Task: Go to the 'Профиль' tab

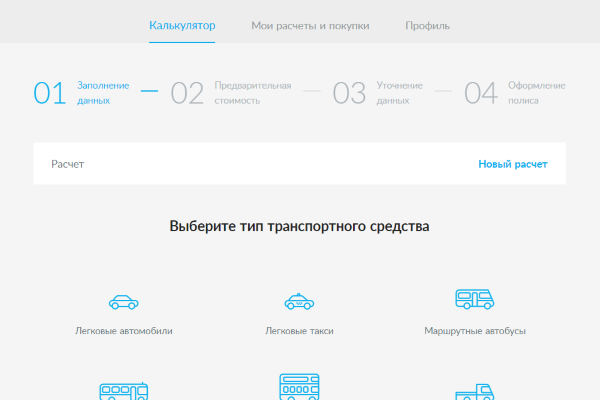Action: click(x=427, y=25)
